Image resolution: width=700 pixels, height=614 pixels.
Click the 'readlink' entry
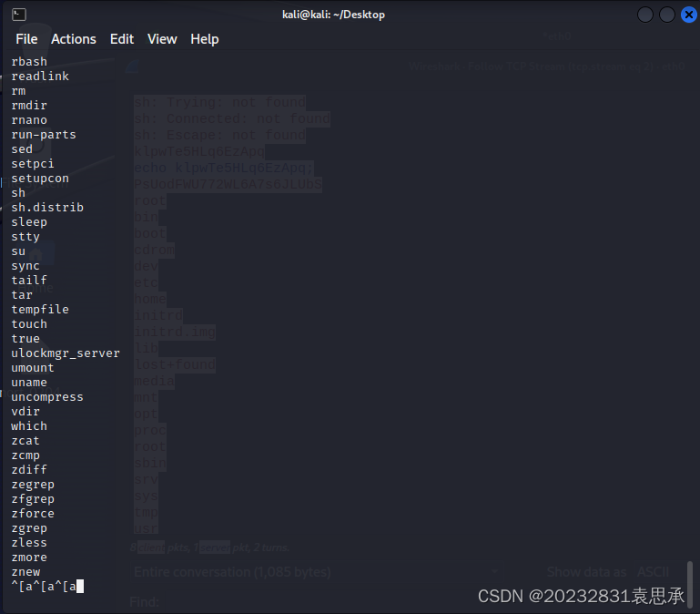pos(40,77)
